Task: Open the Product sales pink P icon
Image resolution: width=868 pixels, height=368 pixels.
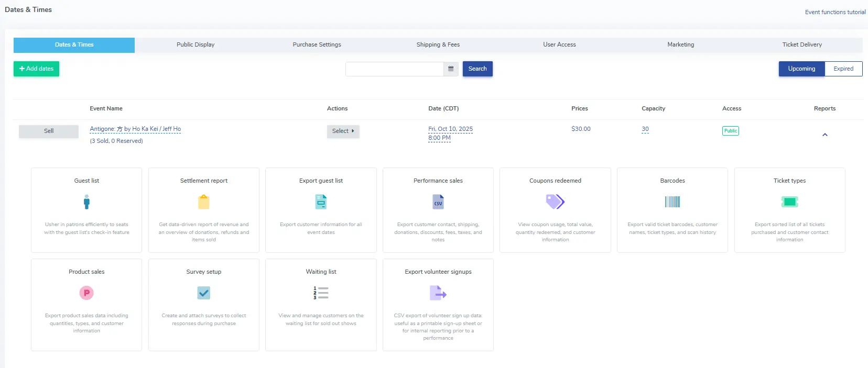Action: [x=86, y=293]
